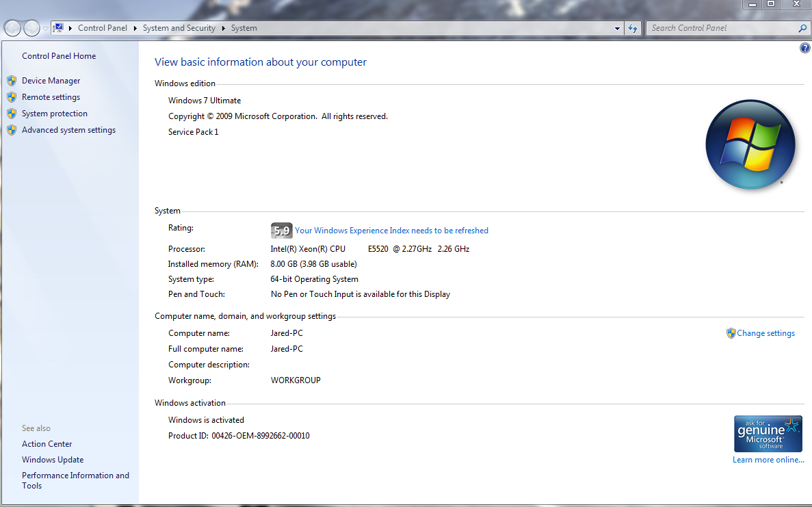Open Windows Update under See also
Screen dimensions: 812x507
pyautogui.click(x=53, y=460)
